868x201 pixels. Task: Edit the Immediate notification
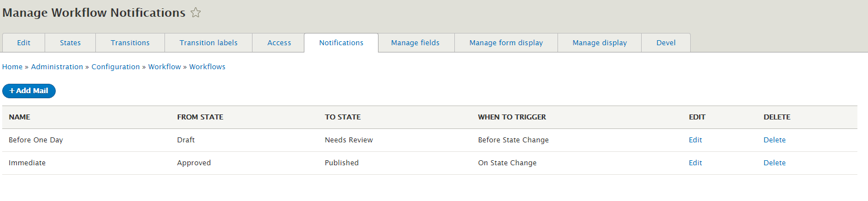pos(695,163)
